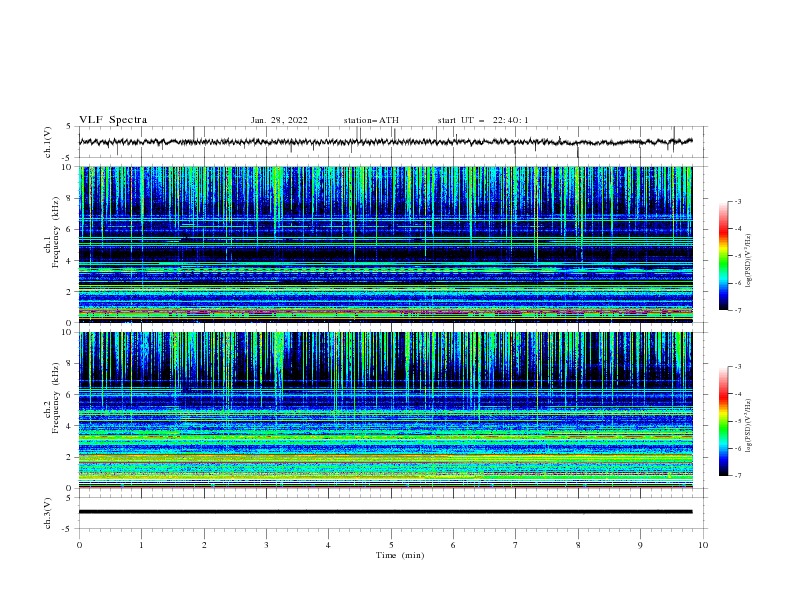
Task: Click the time axis tick label "8"
Action: [578, 545]
